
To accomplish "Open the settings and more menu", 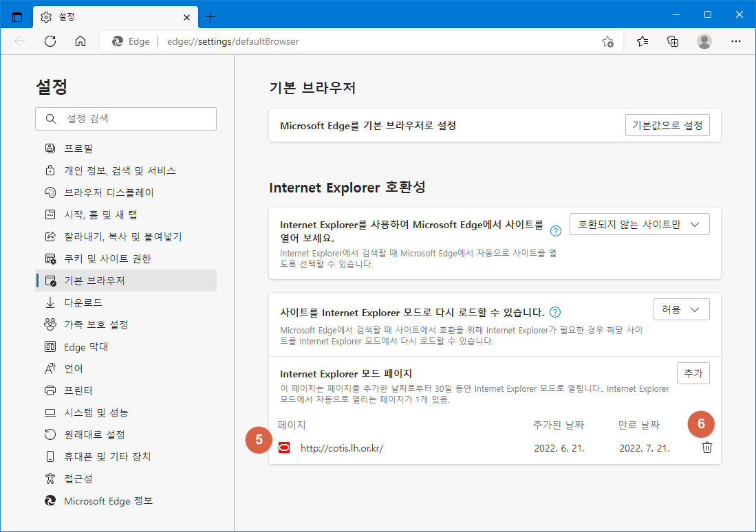I will pyautogui.click(x=736, y=41).
